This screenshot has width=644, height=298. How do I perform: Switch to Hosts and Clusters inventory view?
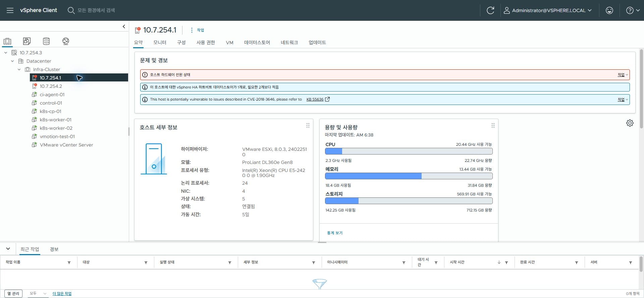click(7, 41)
